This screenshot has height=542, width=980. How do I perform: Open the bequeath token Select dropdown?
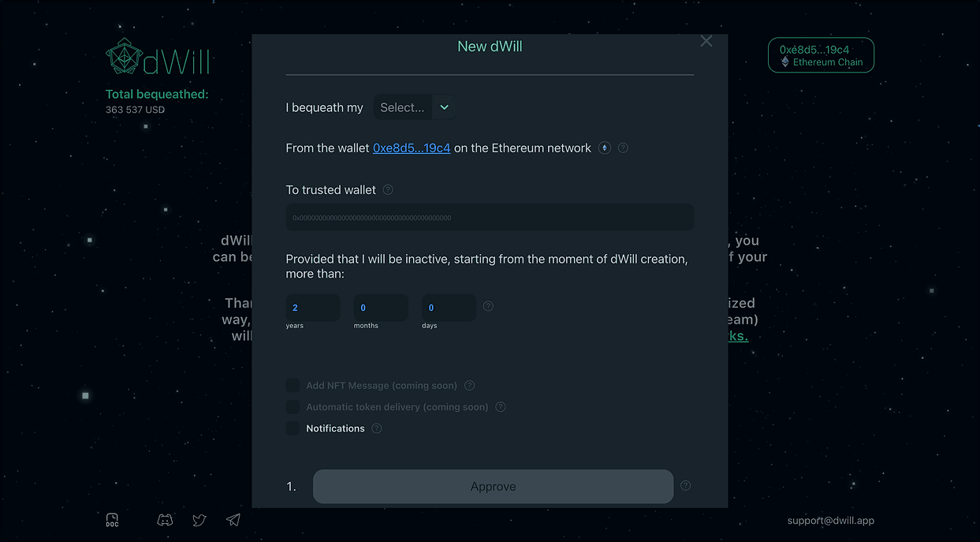pyautogui.click(x=402, y=107)
